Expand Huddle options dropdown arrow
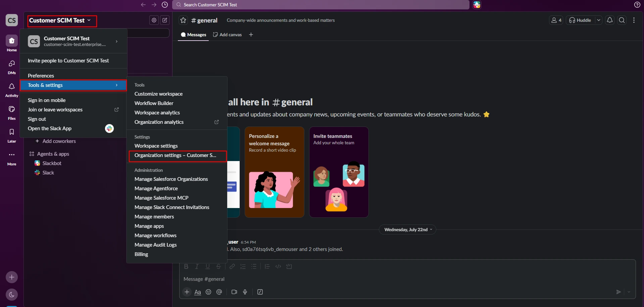The width and height of the screenshot is (644, 307). click(x=598, y=20)
